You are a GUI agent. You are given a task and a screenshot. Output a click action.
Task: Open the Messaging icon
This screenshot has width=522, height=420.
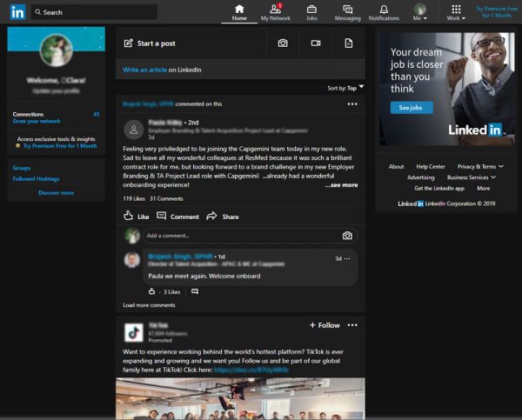pos(347,11)
